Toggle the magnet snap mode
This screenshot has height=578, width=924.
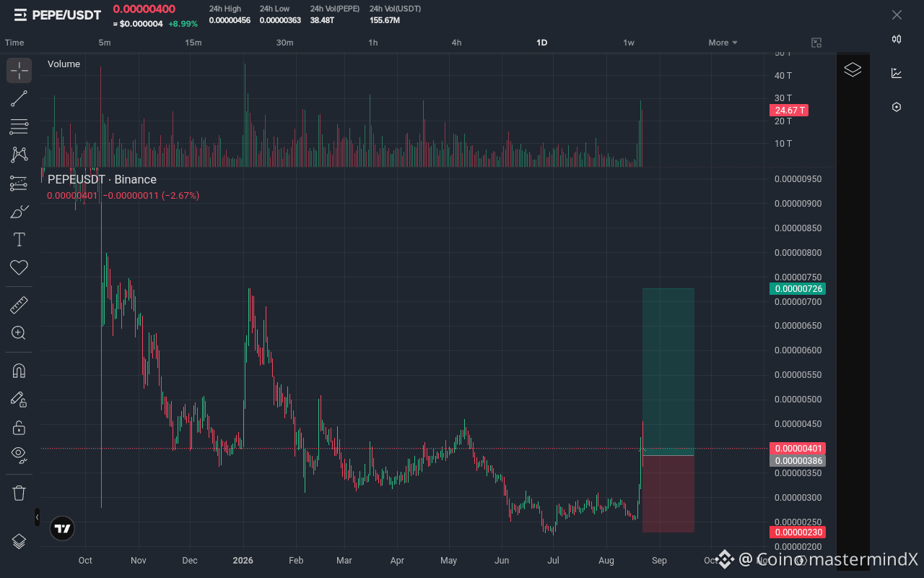click(x=19, y=371)
